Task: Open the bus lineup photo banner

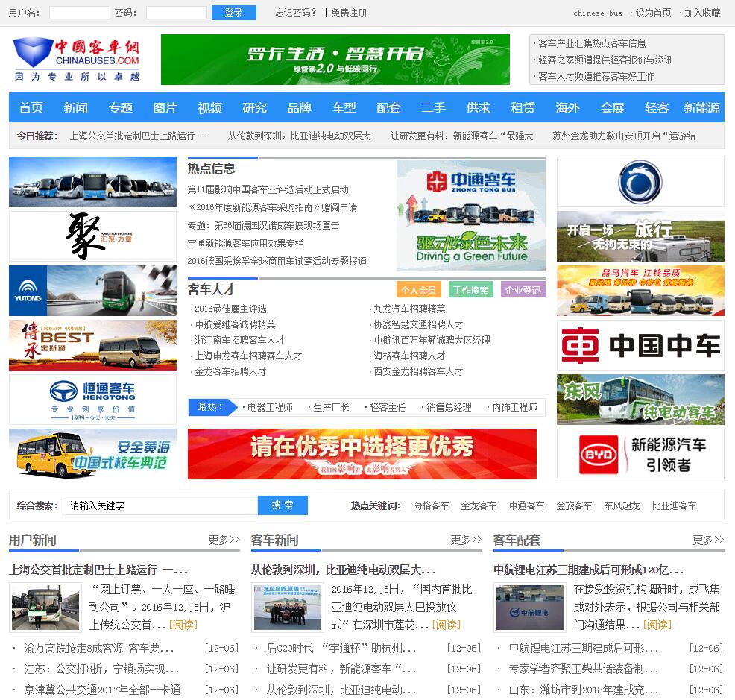Action: [93, 182]
